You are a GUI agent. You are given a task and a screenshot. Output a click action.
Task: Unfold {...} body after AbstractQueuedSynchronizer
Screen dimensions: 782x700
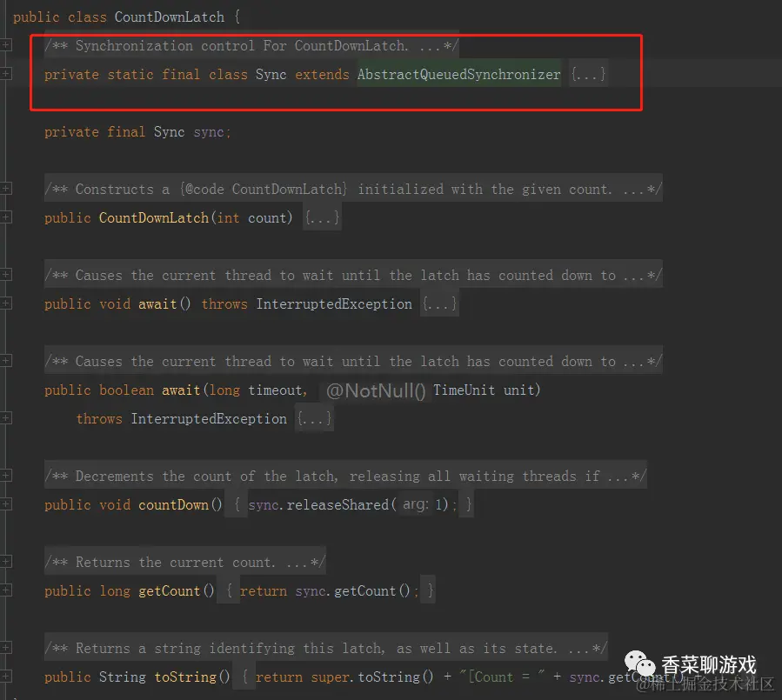coord(589,74)
